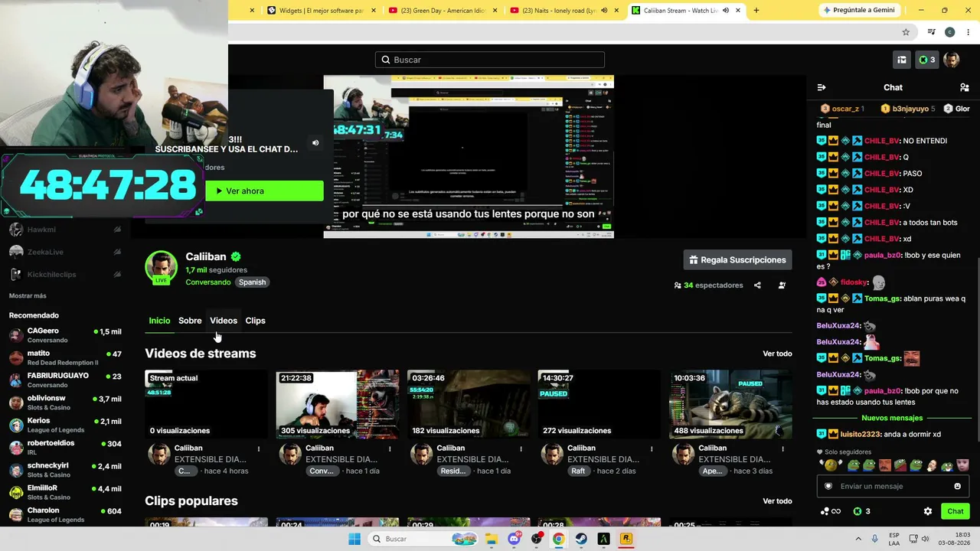Click the Windows Start button
The height and width of the screenshot is (551, 980).
(354, 539)
